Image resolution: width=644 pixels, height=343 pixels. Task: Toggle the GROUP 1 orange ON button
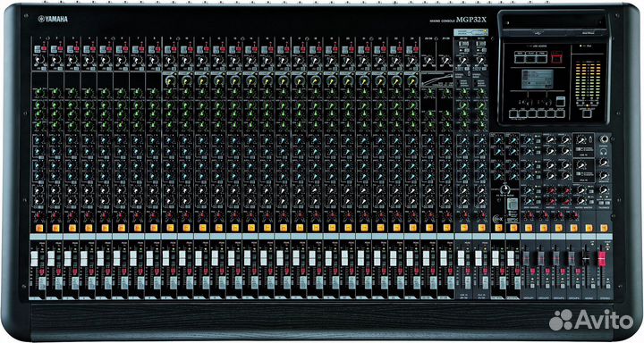[x=529, y=228]
